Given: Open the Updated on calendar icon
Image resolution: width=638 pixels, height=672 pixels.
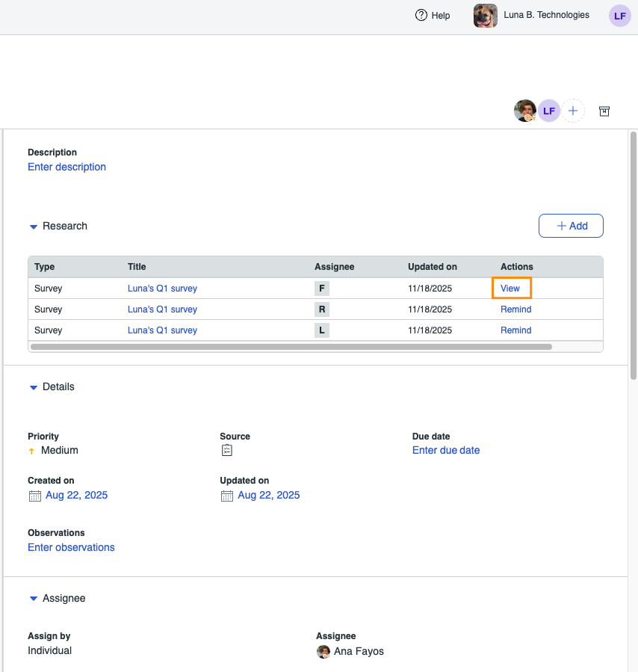Looking at the screenshot, I should [x=226, y=496].
